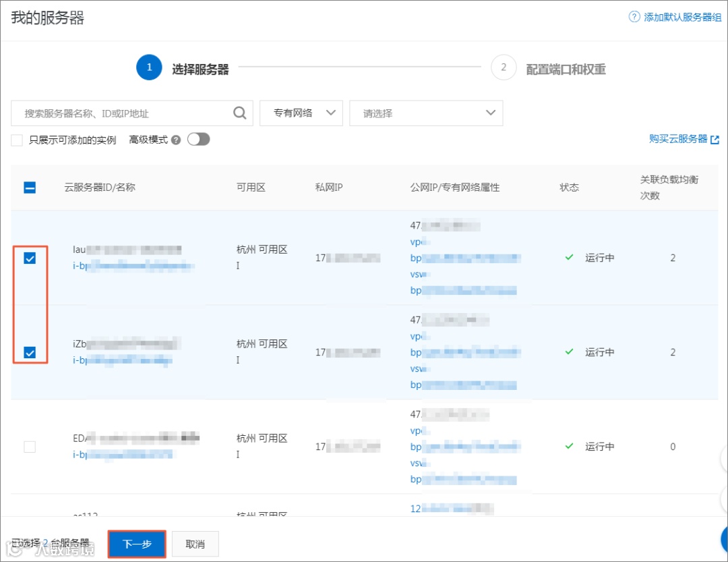Open the 专有网络 dropdown
The width and height of the screenshot is (728, 562).
click(301, 113)
